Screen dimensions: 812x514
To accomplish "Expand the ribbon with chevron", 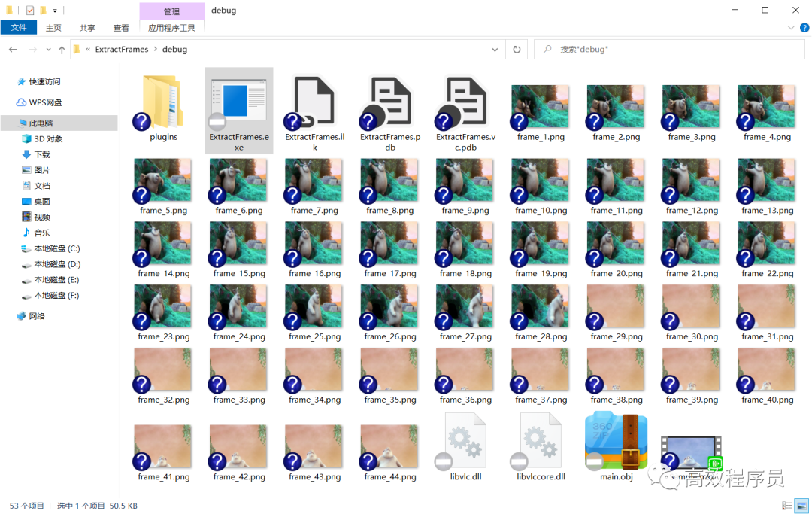I will point(790,28).
